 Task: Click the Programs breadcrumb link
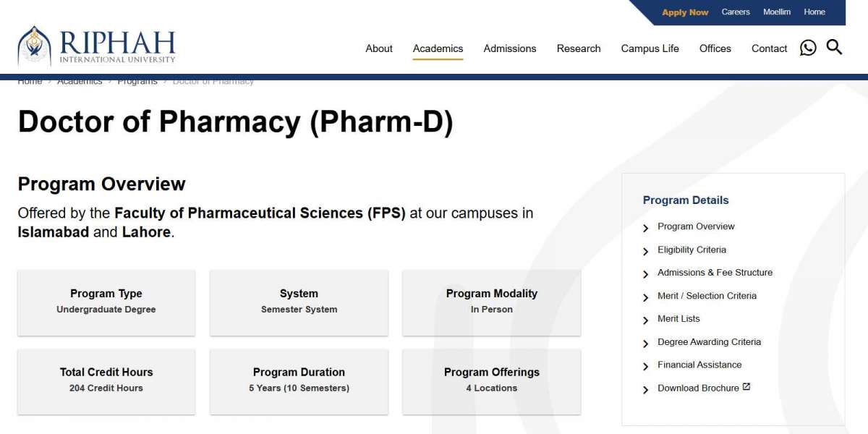point(137,81)
